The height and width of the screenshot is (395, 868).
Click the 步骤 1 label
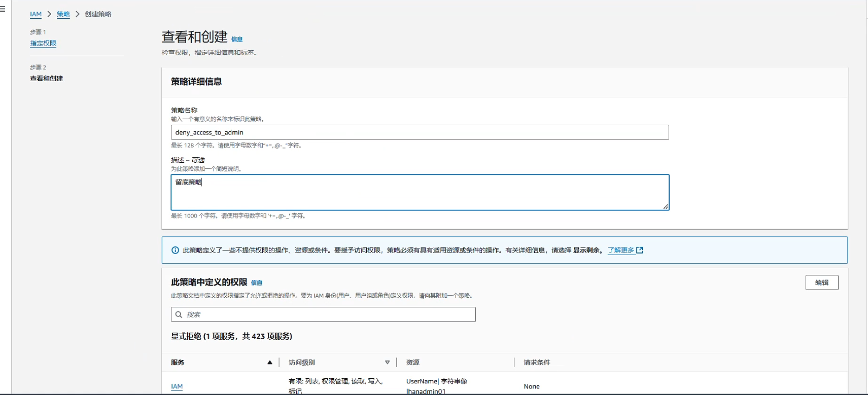pyautogui.click(x=38, y=32)
